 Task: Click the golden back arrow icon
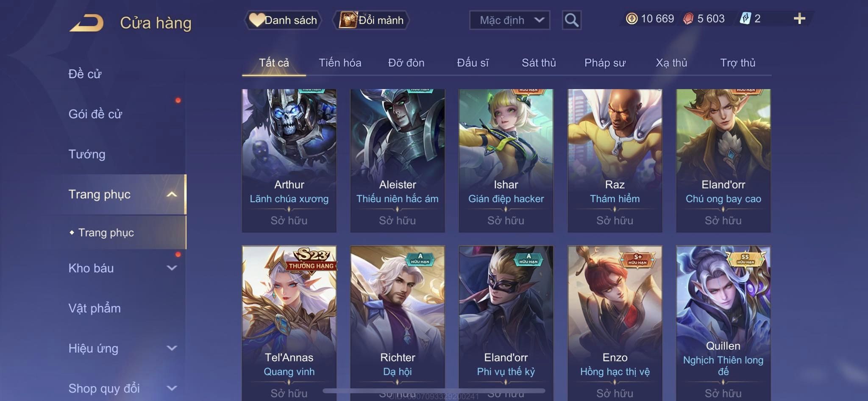pos(87,23)
